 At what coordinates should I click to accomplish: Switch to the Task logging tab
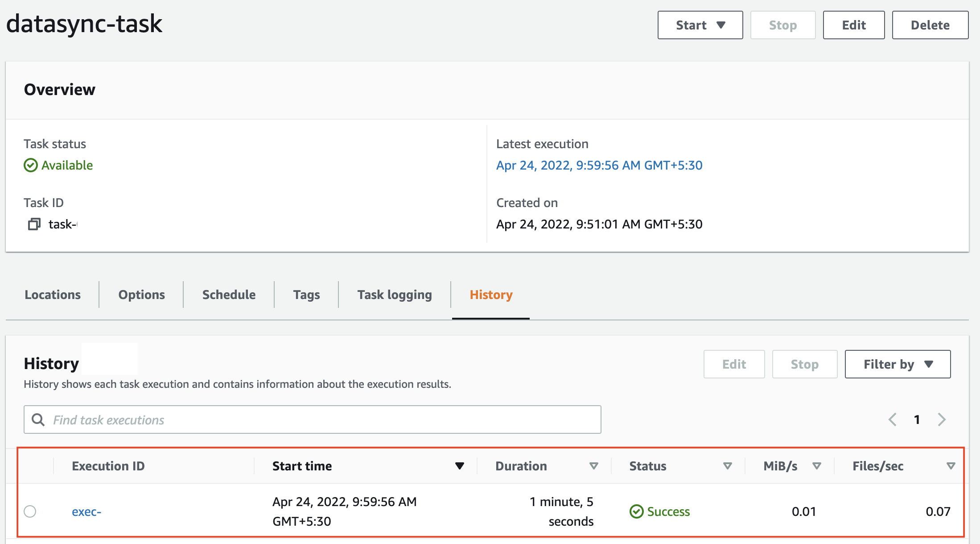click(395, 295)
